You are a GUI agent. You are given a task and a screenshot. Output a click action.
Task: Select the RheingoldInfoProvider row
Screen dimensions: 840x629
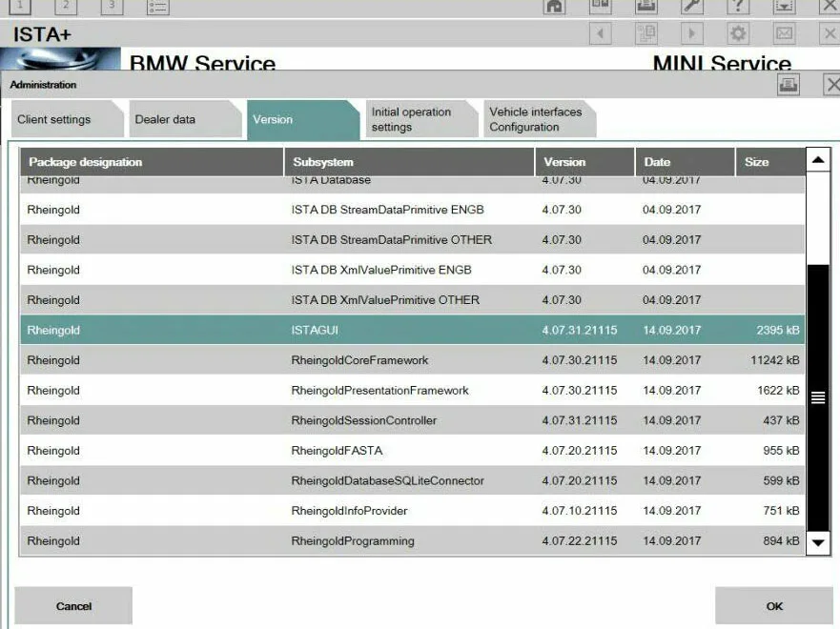click(x=413, y=511)
